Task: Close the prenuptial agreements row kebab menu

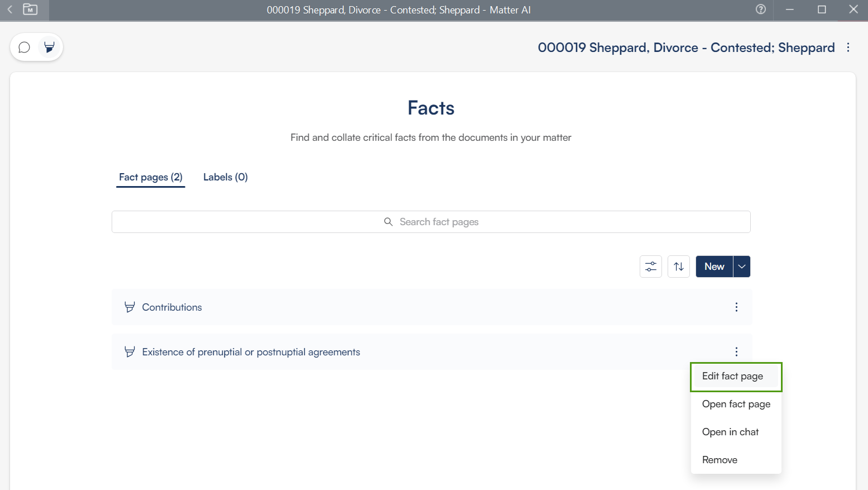Action: (736, 352)
